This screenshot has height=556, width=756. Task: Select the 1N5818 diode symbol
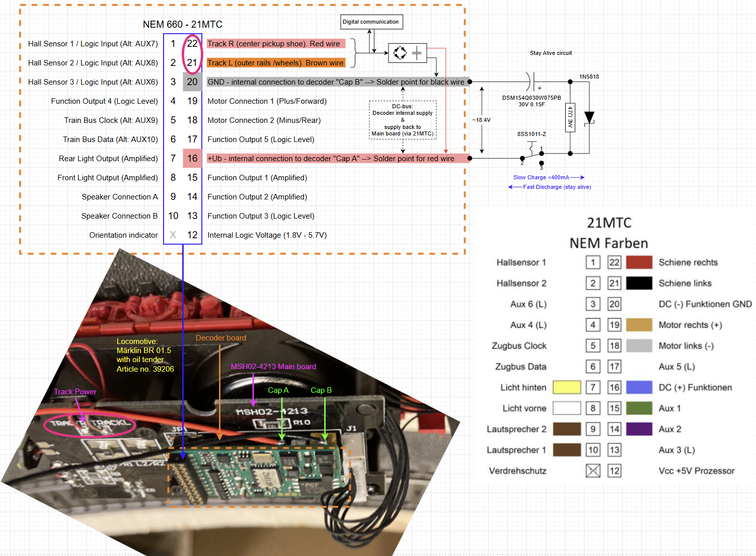point(589,118)
